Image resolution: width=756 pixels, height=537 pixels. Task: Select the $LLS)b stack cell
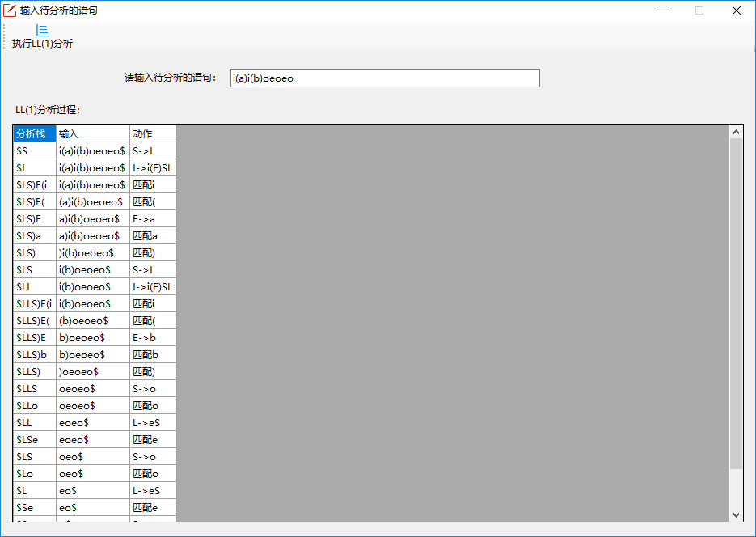pyautogui.click(x=35, y=355)
